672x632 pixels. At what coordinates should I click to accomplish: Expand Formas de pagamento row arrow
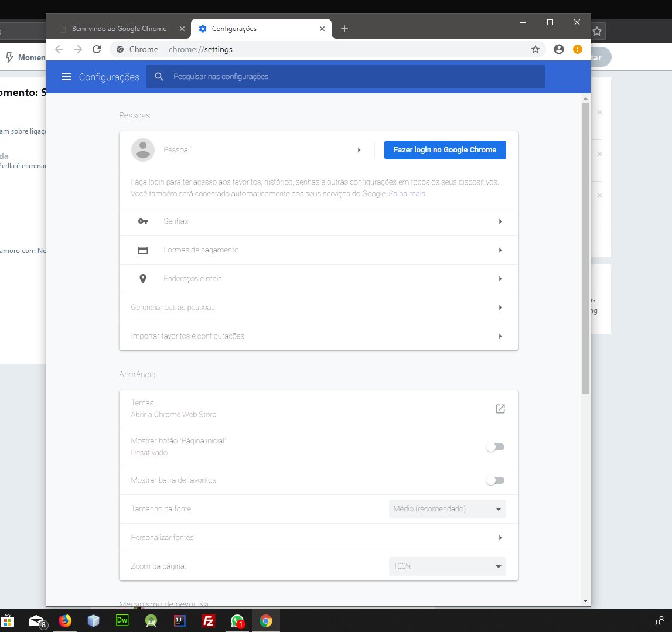pyautogui.click(x=500, y=250)
